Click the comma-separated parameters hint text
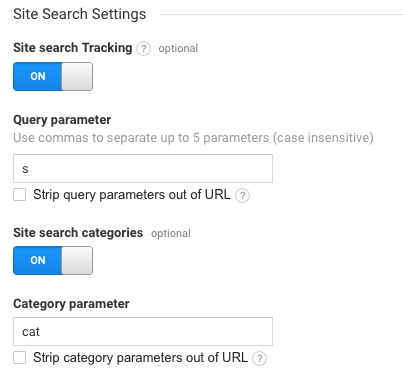The height and width of the screenshot is (383, 403). coord(193,138)
